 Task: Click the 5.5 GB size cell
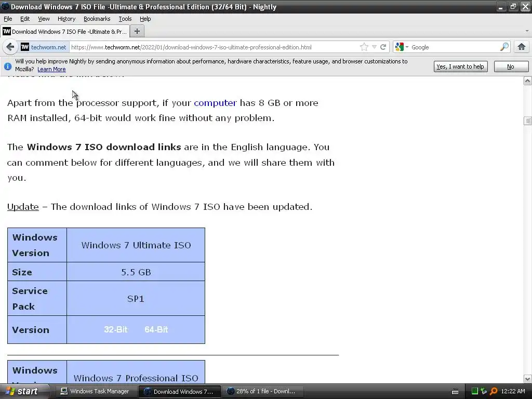[136, 272]
